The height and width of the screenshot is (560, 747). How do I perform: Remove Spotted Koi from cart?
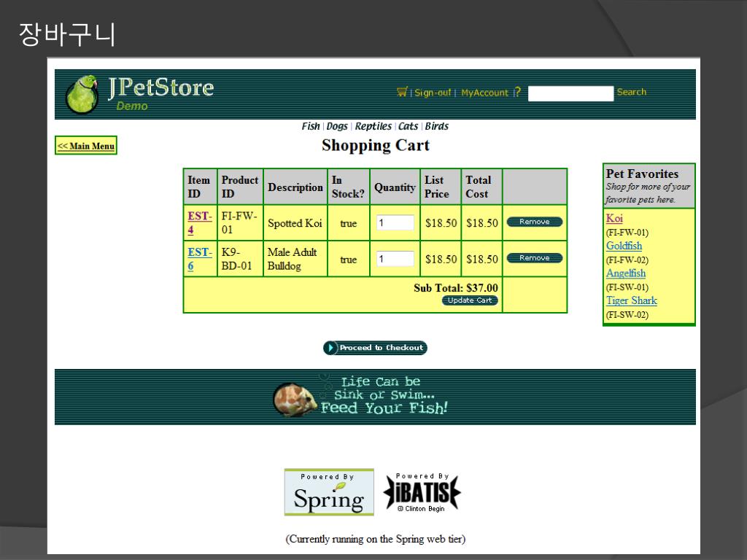tap(535, 222)
